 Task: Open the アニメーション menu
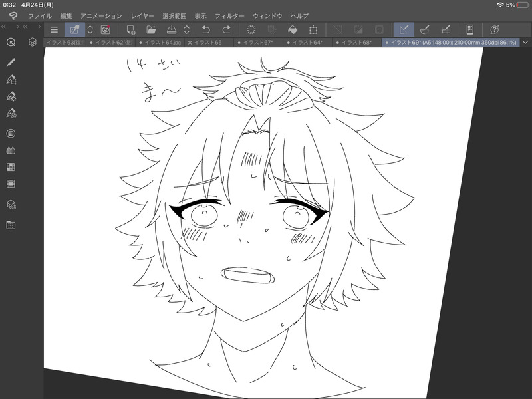(x=101, y=16)
